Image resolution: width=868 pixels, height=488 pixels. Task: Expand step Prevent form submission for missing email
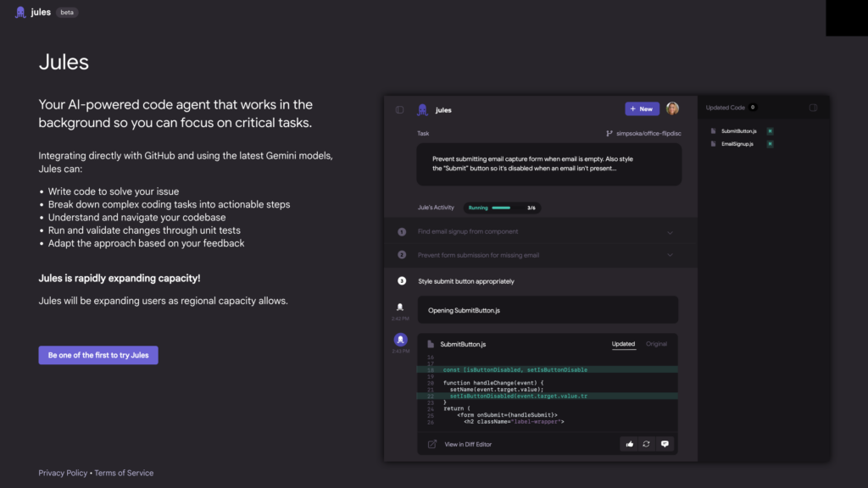click(540, 255)
